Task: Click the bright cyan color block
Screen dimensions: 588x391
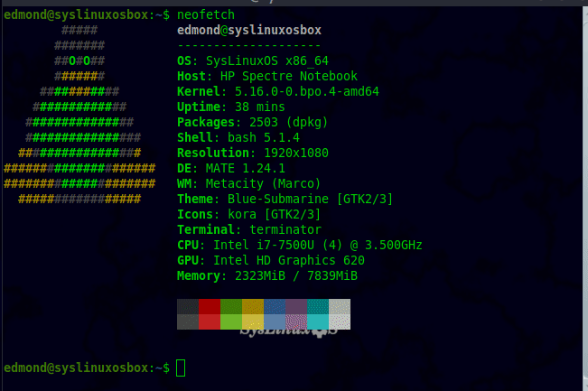Action: [x=318, y=322]
